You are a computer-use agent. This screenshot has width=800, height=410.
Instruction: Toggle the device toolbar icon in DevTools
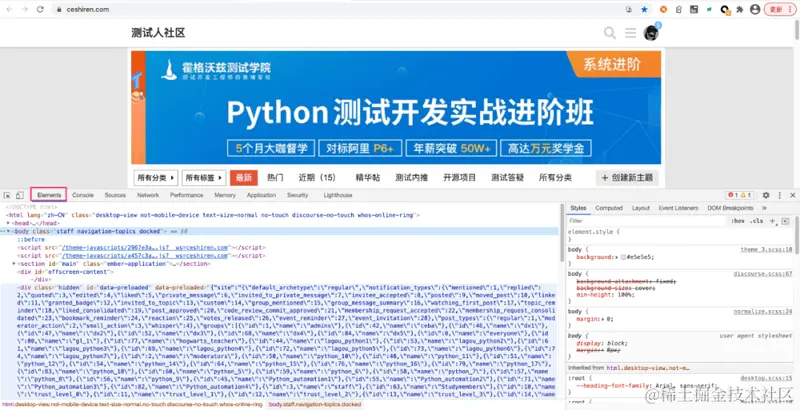point(19,195)
